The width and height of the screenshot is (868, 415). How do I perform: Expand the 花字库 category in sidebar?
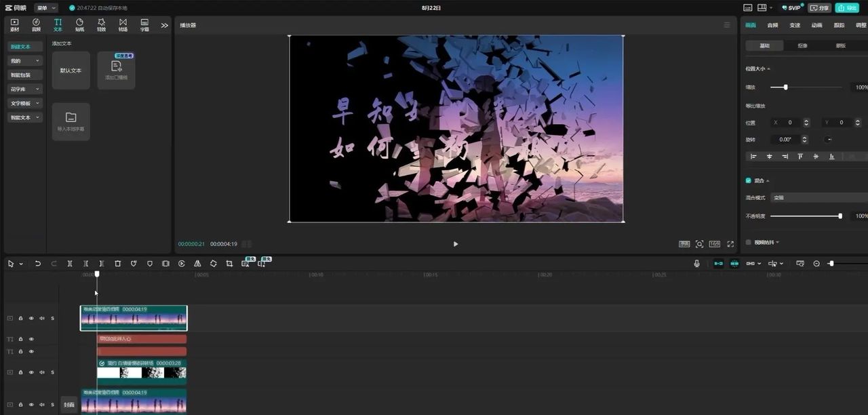tap(25, 89)
